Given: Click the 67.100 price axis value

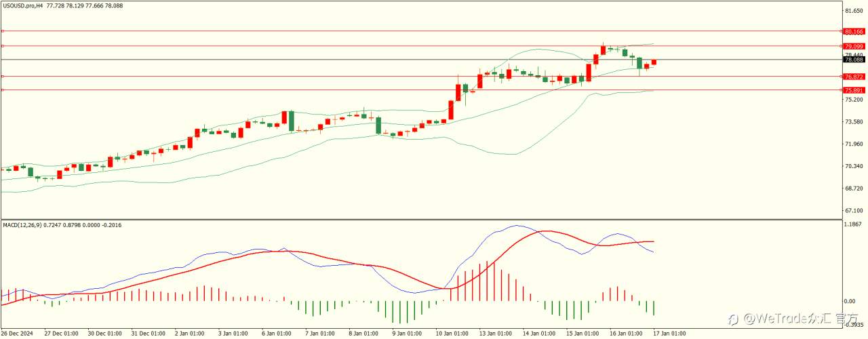Looking at the screenshot, I should (x=854, y=211).
